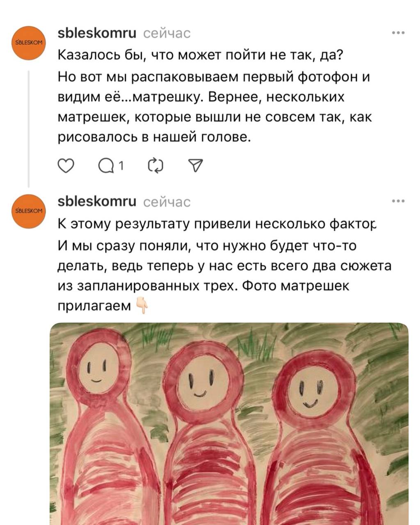Tap the first post's сейчас timestamp
This screenshot has width=420, height=525.
click(x=167, y=34)
